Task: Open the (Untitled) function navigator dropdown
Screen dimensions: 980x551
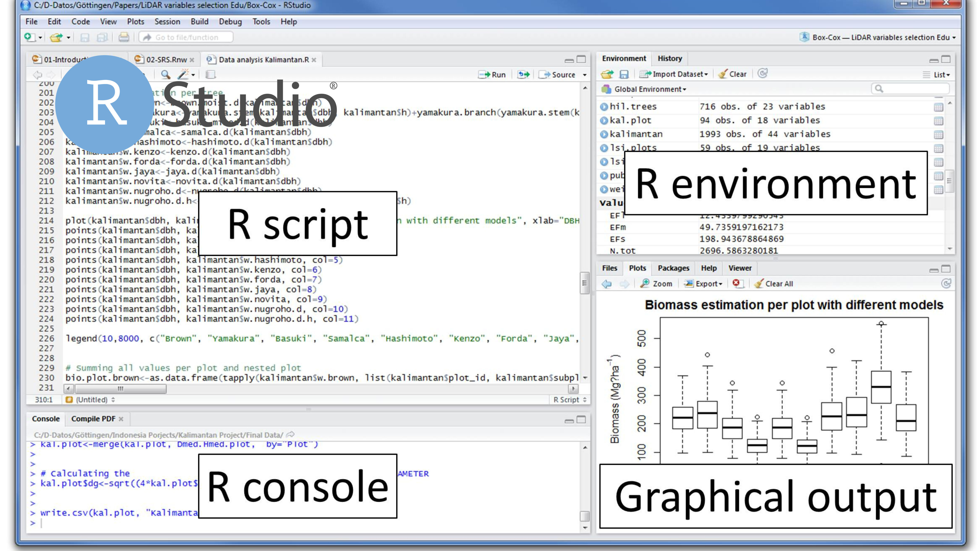Action: coord(90,400)
